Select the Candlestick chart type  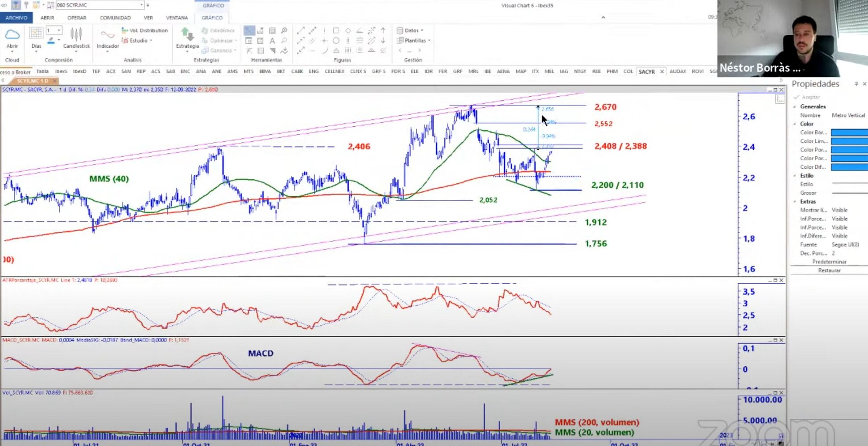tap(76, 38)
